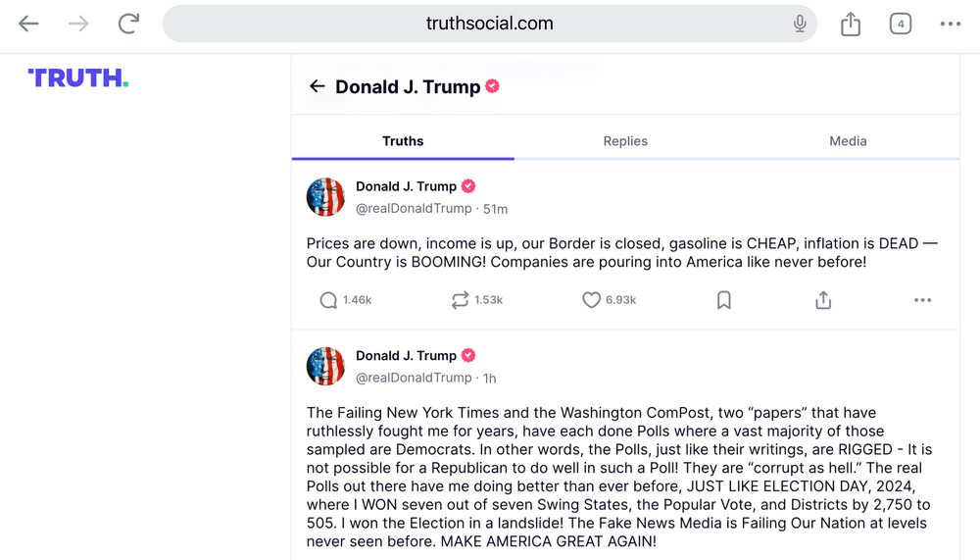Open the tab switcher showing 4 tabs
This screenshot has height=560, width=980.
(901, 25)
